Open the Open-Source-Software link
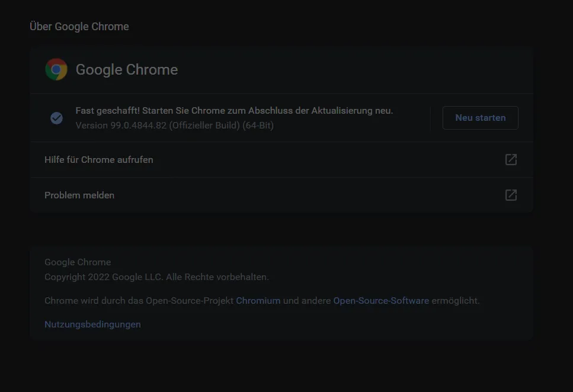 pyautogui.click(x=381, y=301)
